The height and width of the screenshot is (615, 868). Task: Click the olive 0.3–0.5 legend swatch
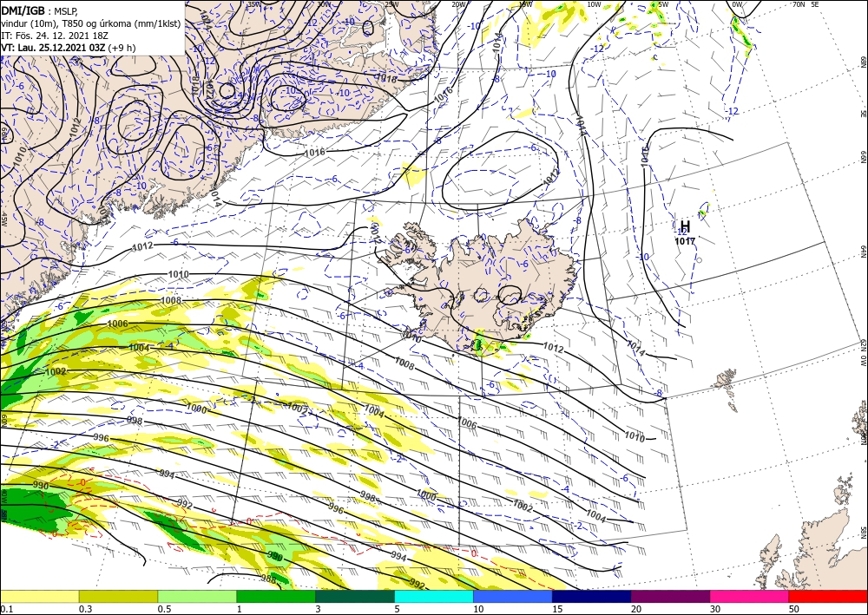coord(118,596)
